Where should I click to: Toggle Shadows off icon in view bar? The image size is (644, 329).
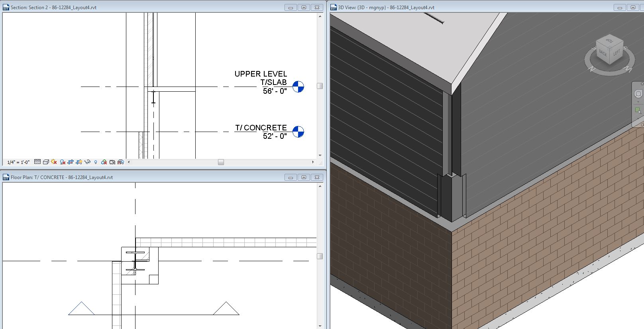point(63,162)
